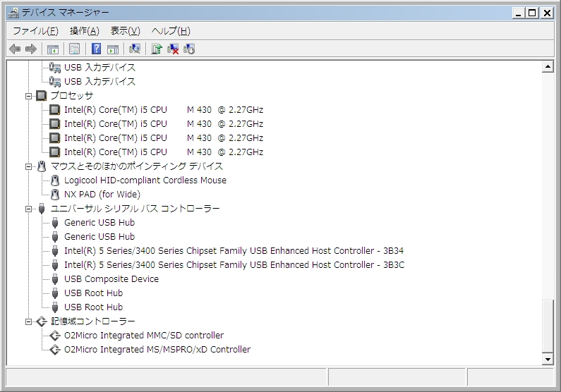561x392 pixels.
Task: Select the プロセッサ category label
Action: (x=71, y=96)
